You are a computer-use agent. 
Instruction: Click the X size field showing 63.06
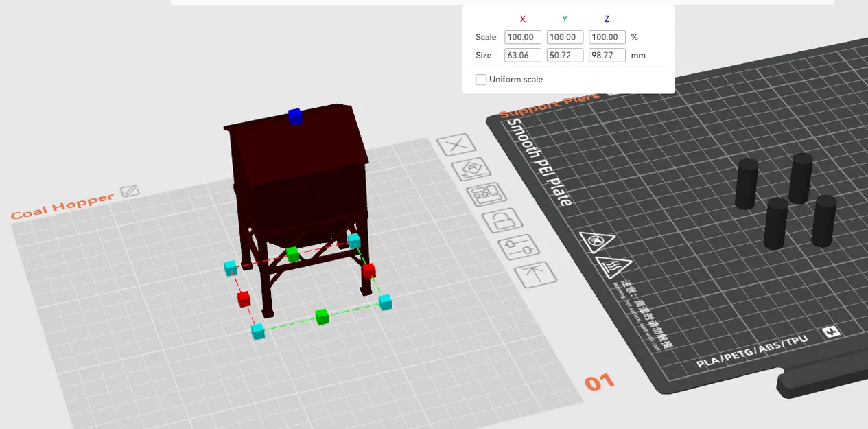522,55
